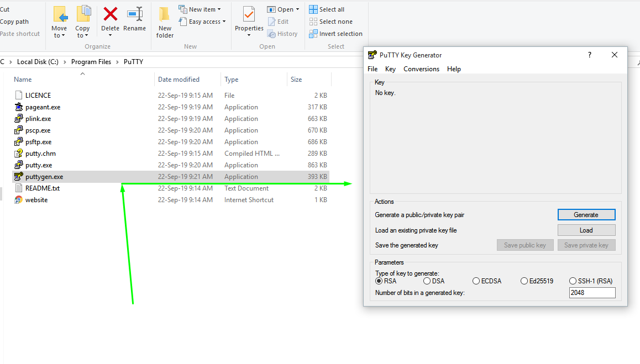Click the plink.exe file icon
Viewport: 640px width, 364px height.
[x=18, y=119]
